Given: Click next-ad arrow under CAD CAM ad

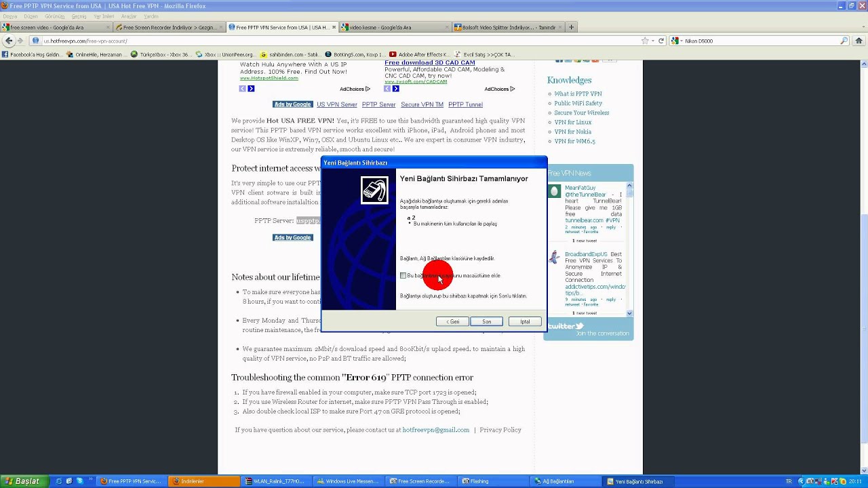Looking at the screenshot, I should coord(396,89).
